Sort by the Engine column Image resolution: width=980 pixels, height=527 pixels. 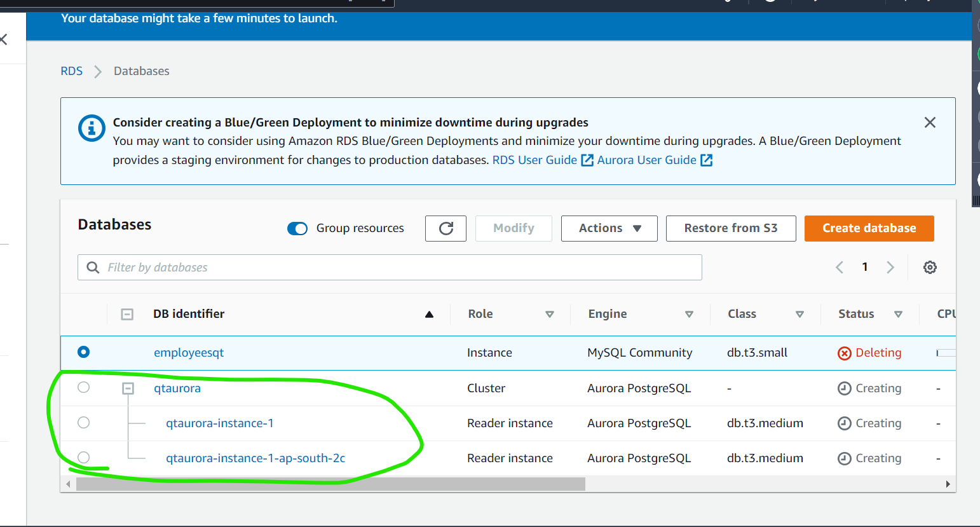click(689, 314)
